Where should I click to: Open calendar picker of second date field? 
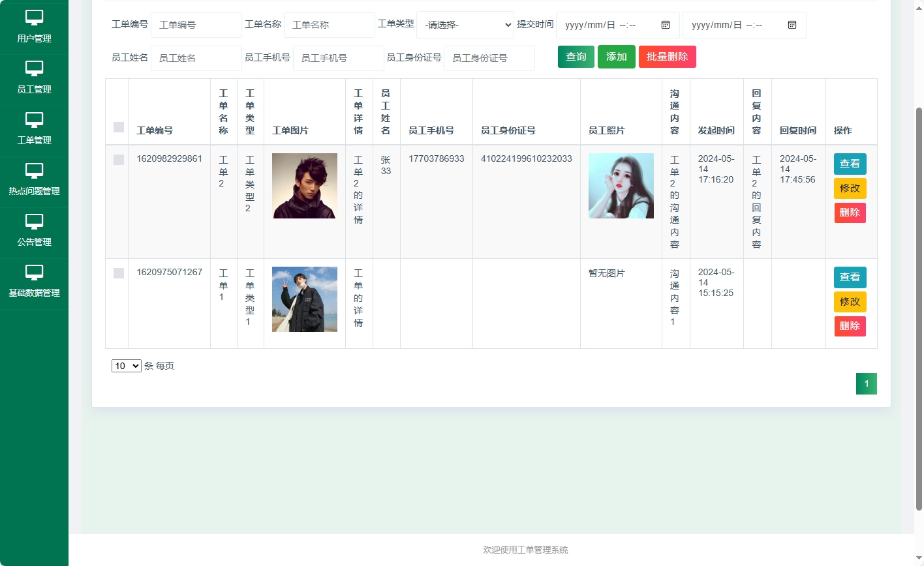coord(792,25)
